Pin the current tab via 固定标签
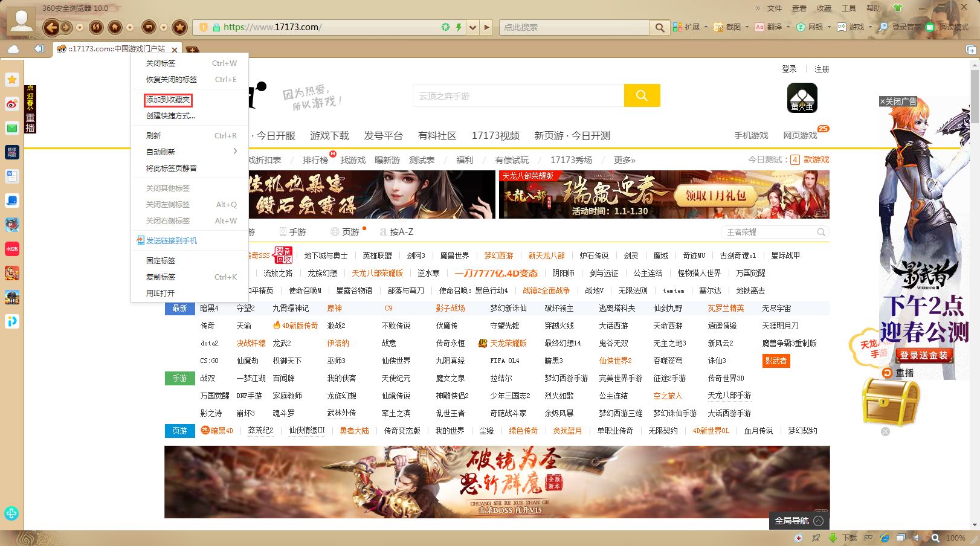 [159, 260]
